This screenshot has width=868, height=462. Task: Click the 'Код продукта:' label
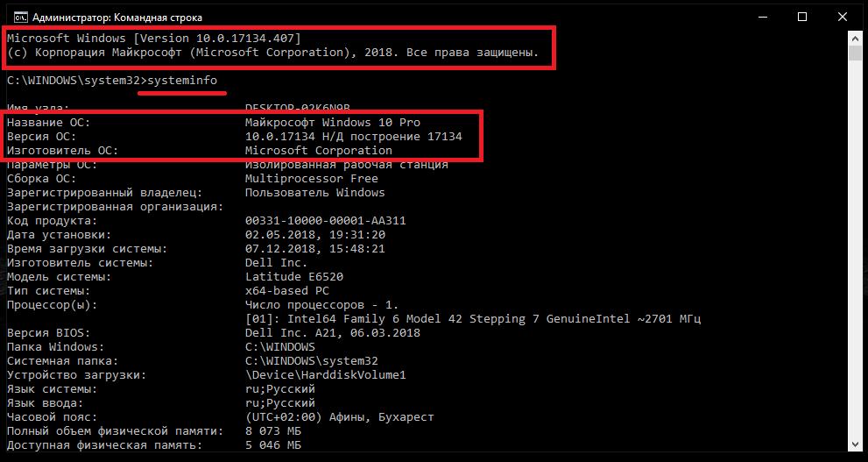[x=52, y=220]
